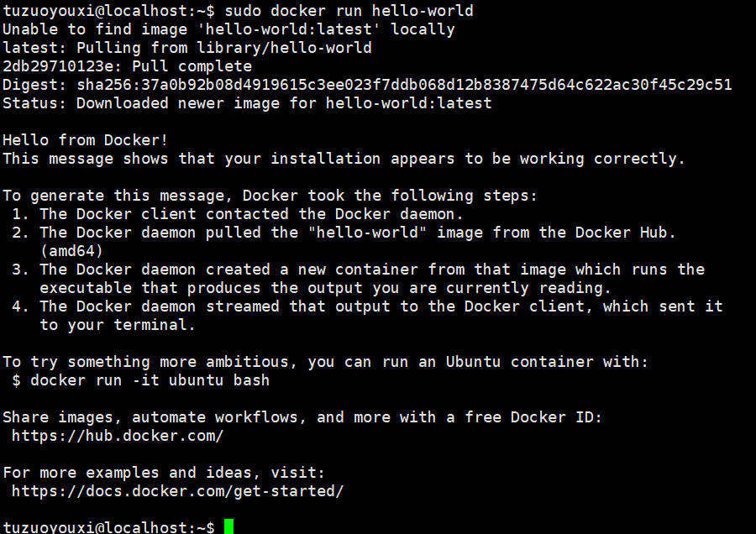756x534 pixels.
Task: Open the https://docs.docker.com/get-started/ link
Action: pos(178,491)
